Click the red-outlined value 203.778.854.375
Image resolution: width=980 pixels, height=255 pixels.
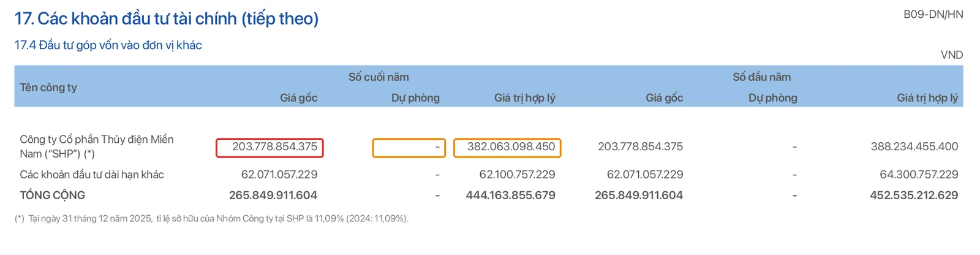click(269, 148)
